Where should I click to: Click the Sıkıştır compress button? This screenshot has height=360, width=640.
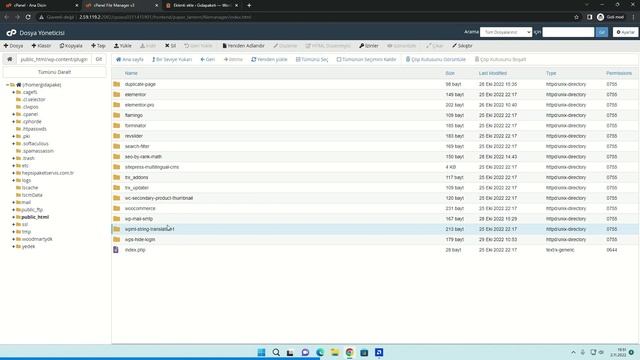[462, 46]
